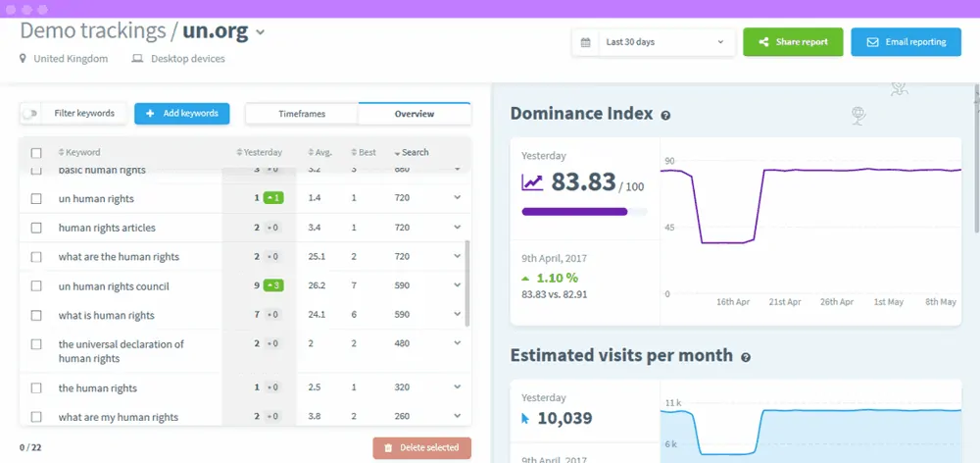The image size is (980, 463).
Task: Click the keyword table vertical scrollbar
Action: [466, 283]
